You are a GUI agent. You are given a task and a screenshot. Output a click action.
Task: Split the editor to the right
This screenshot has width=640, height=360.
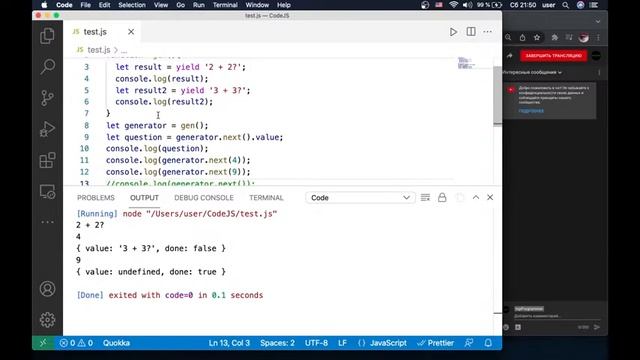pos(471,32)
